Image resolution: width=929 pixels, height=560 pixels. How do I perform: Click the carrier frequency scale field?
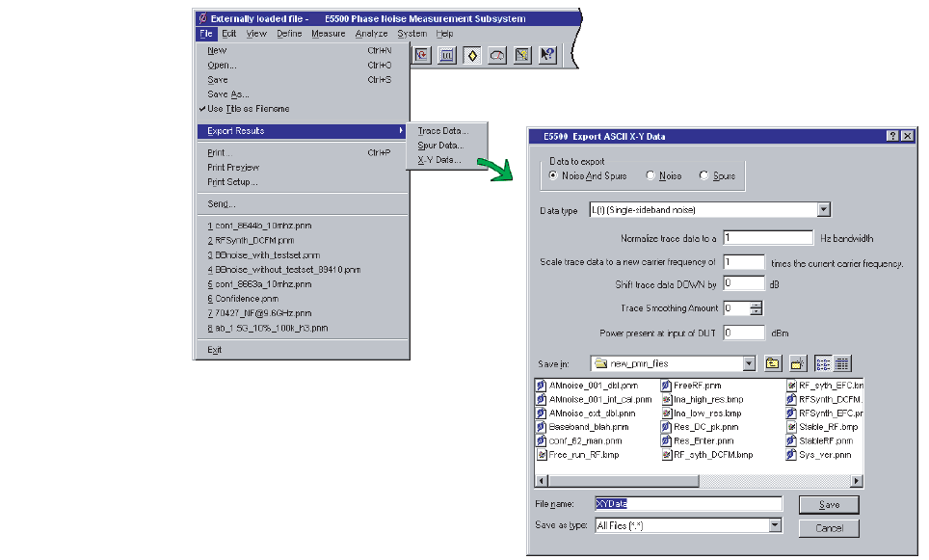(x=744, y=262)
